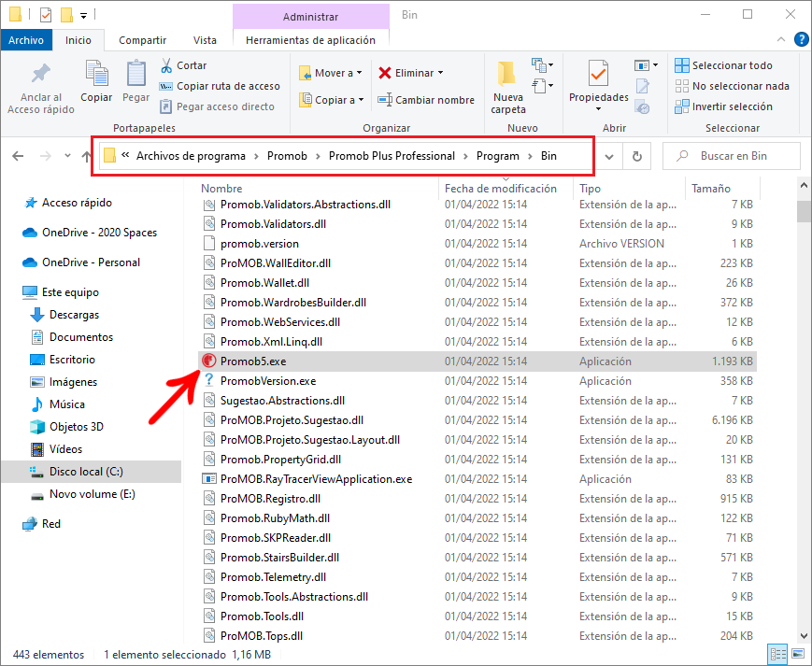The image size is (812, 666).
Task: Click the Copiar icon in Portapapeles
Action: click(96, 74)
